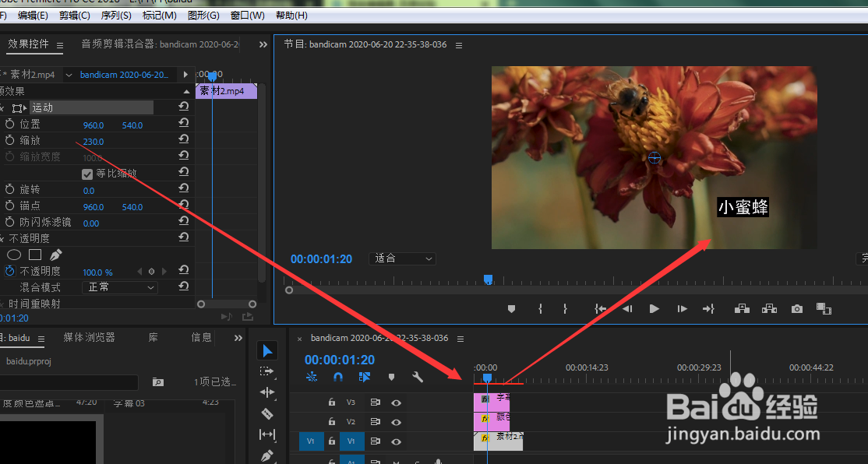Select the Razor tool
The image size is (868, 464).
click(x=267, y=413)
